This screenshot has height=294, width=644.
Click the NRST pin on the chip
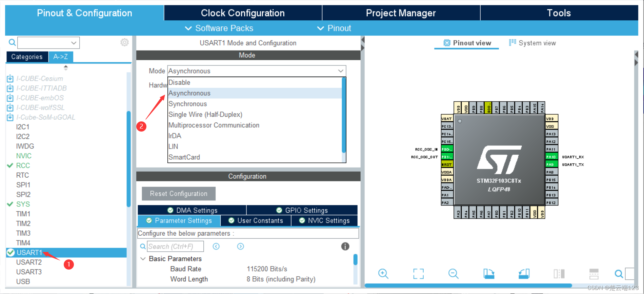coord(447,164)
